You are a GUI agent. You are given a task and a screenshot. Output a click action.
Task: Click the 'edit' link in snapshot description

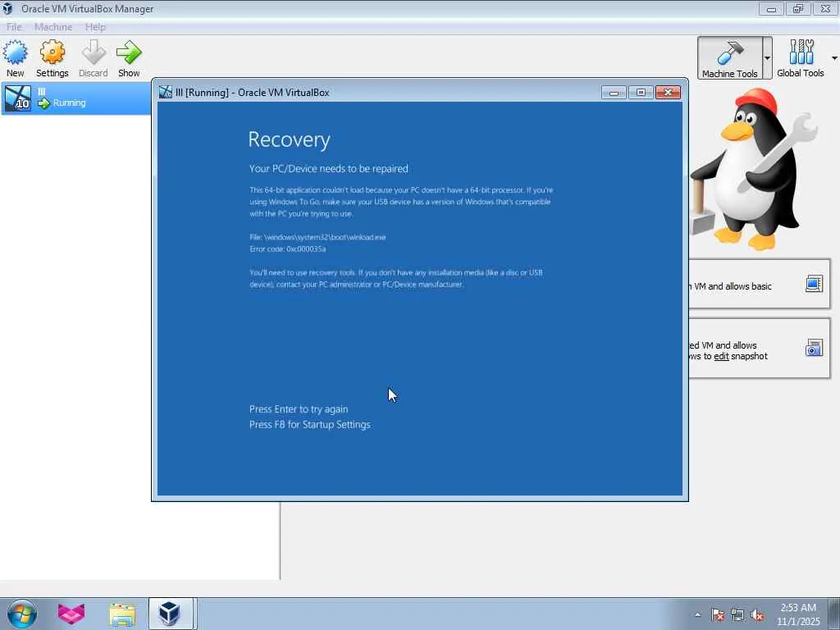(721, 356)
